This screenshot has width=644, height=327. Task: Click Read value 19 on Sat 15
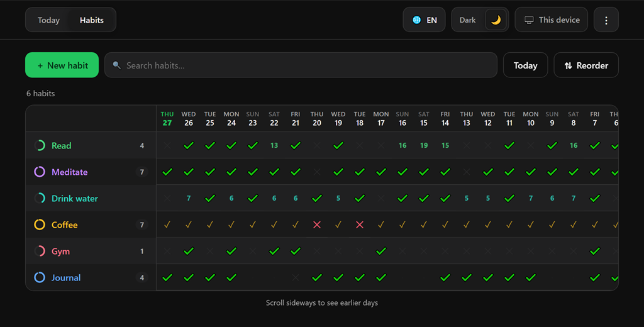coord(424,145)
